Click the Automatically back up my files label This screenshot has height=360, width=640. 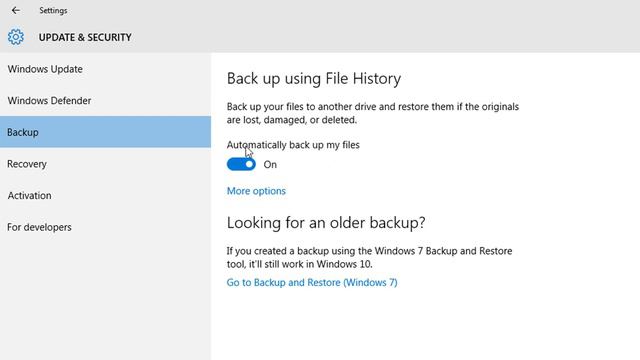(293, 145)
